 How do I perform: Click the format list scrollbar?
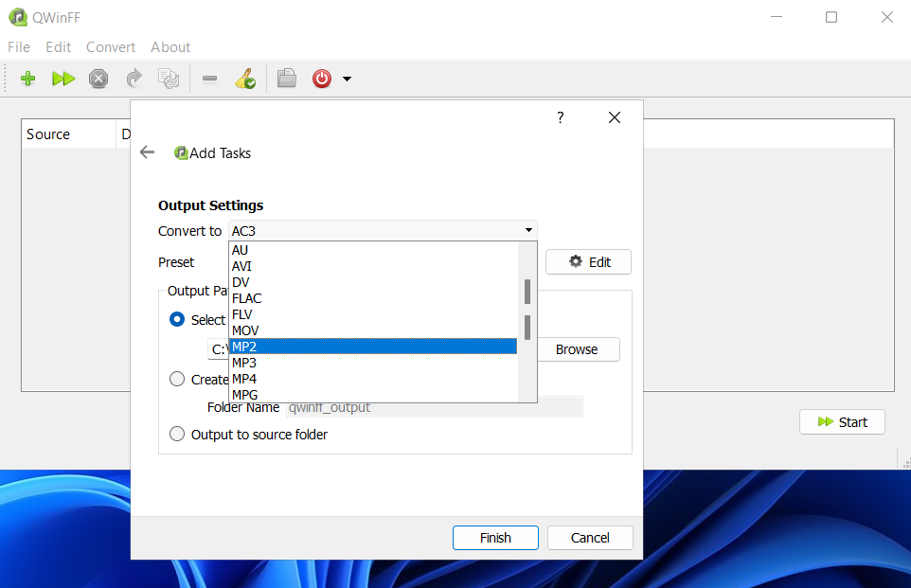tap(527, 322)
